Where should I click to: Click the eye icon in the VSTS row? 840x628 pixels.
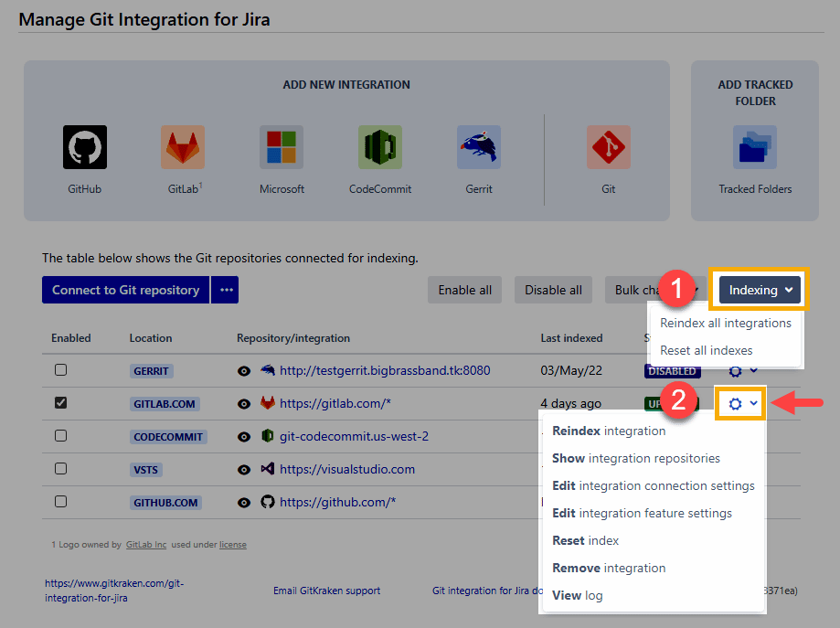(x=244, y=469)
